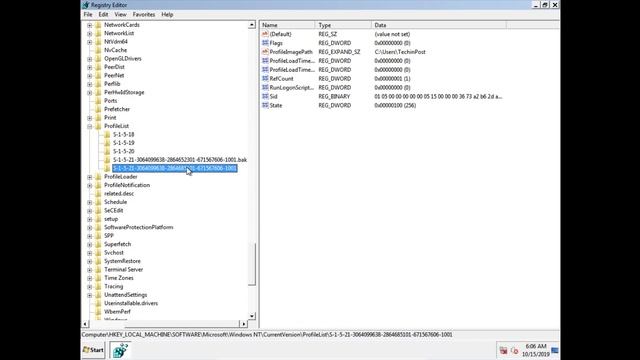Click the REG_EXPAND_SZ type cell
Screen dimensions: 640x360
339,52
